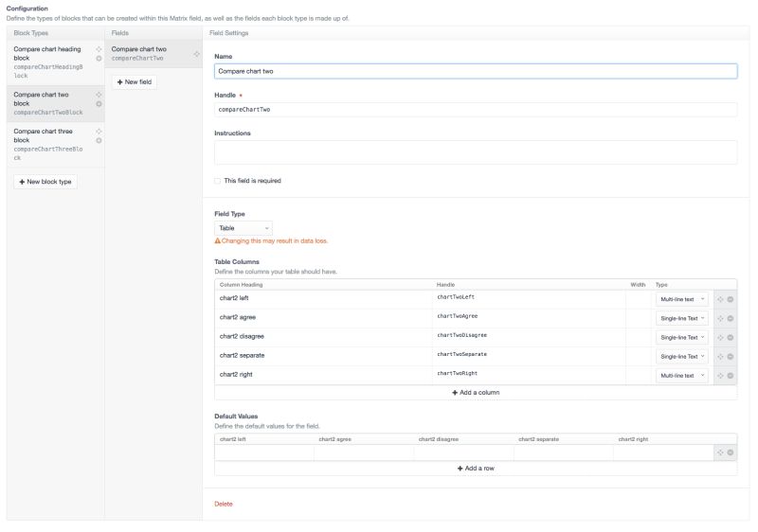Click move handle of Compare chart three block
The width and height of the screenshot is (758, 532).
coord(99,132)
